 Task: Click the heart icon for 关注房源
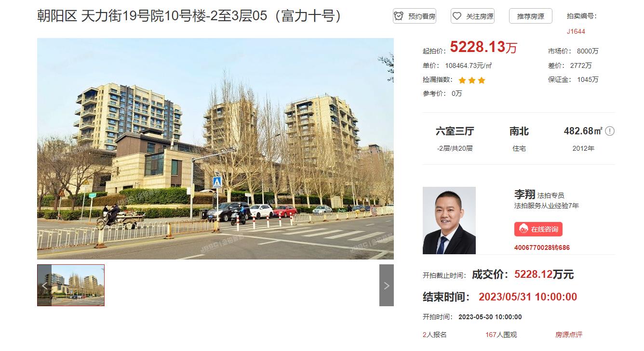tap(456, 16)
